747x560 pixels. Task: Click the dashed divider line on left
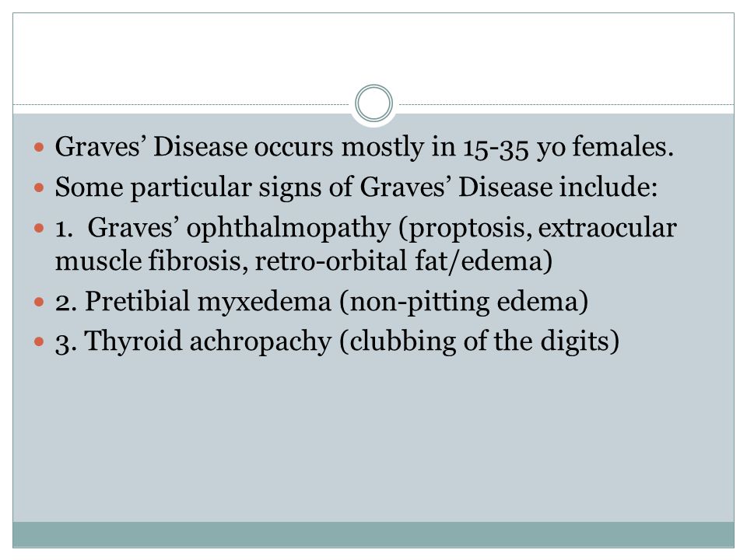(181, 104)
